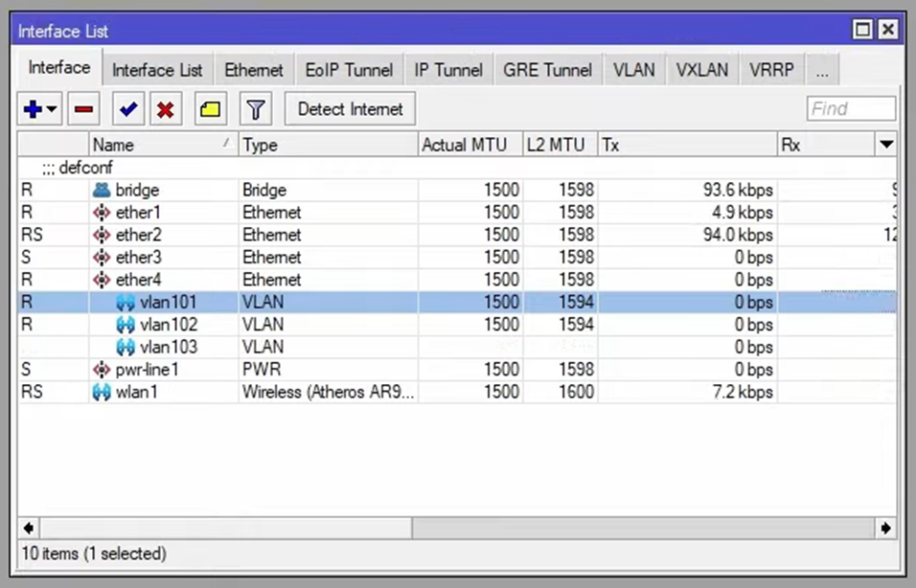Click the wireless icon beside wlan1
The height and width of the screenshot is (588, 916).
click(x=103, y=392)
